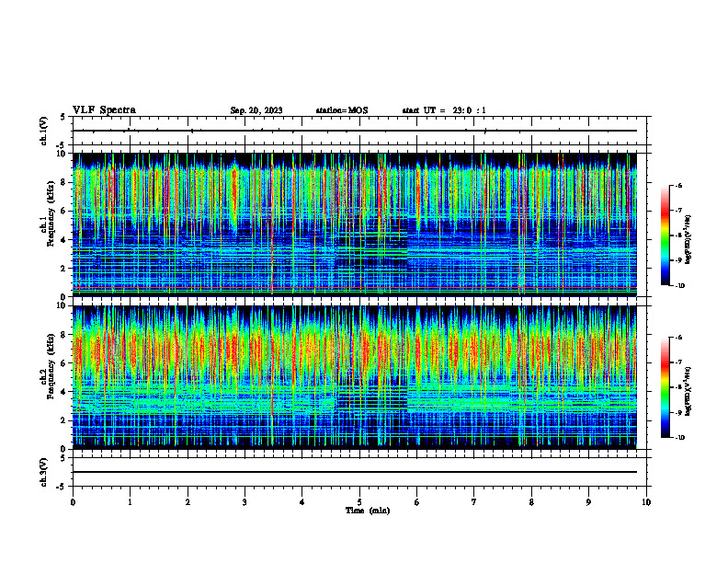
Task: Click the "7" tick on the time axis
Action: (x=474, y=502)
